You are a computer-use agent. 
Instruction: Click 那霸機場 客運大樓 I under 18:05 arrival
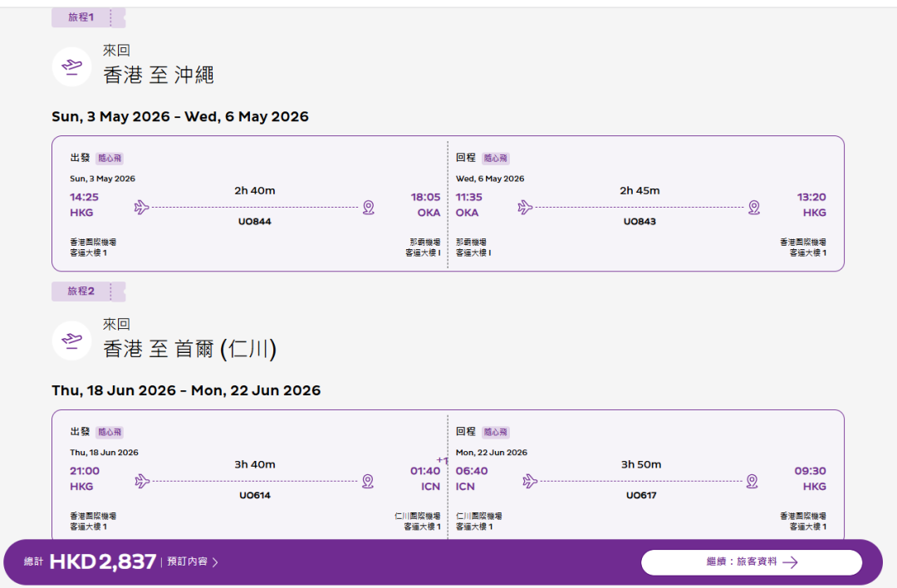click(x=423, y=247)
